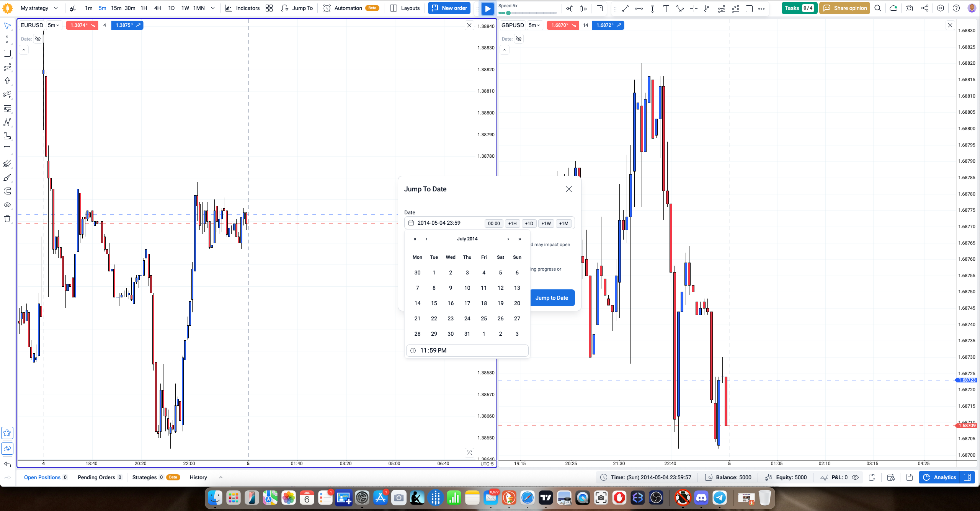Open the chart type candles icon
This screenshot has width=980, height=511.
[73, 8]
